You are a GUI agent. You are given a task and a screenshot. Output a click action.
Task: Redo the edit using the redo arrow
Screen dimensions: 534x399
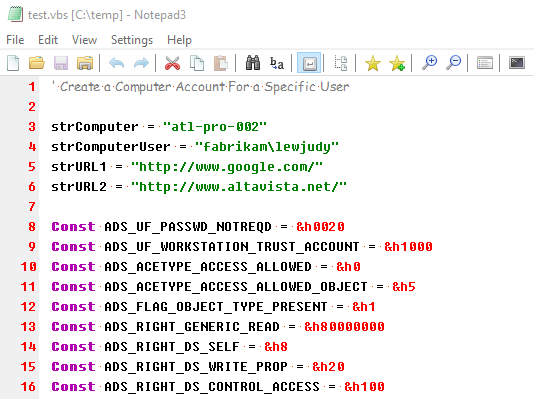tap(141, 63)
